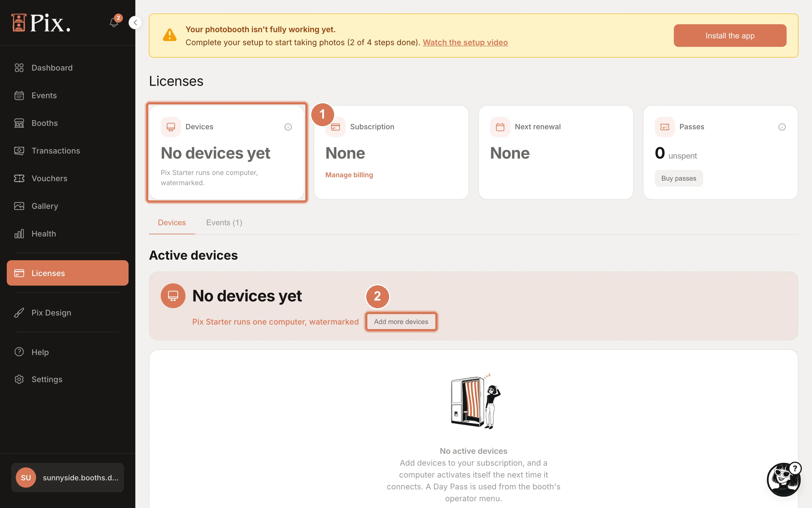Screen dimensions: 812x508
Task: Click the Next renewal calendar icon
Action: coord(500,127)
